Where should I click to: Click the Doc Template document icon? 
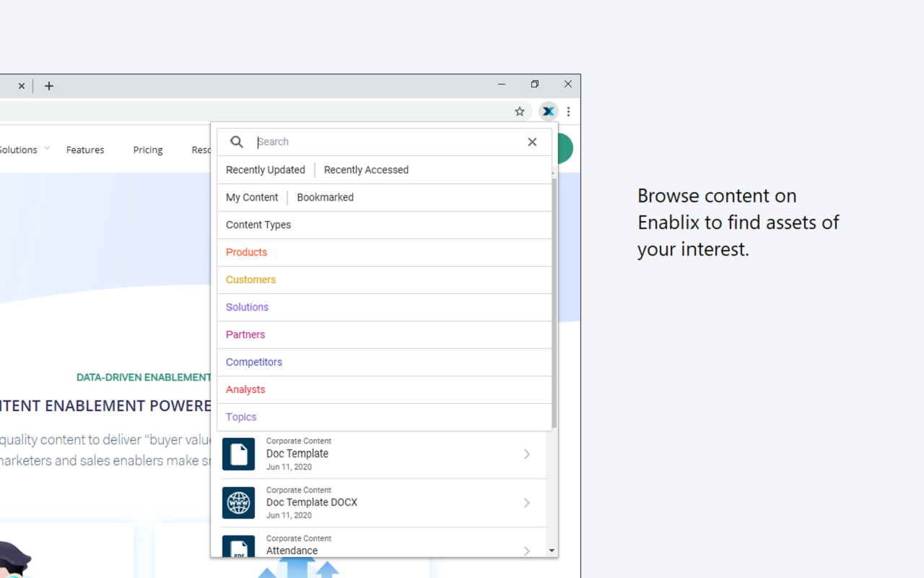coord(238,454)
